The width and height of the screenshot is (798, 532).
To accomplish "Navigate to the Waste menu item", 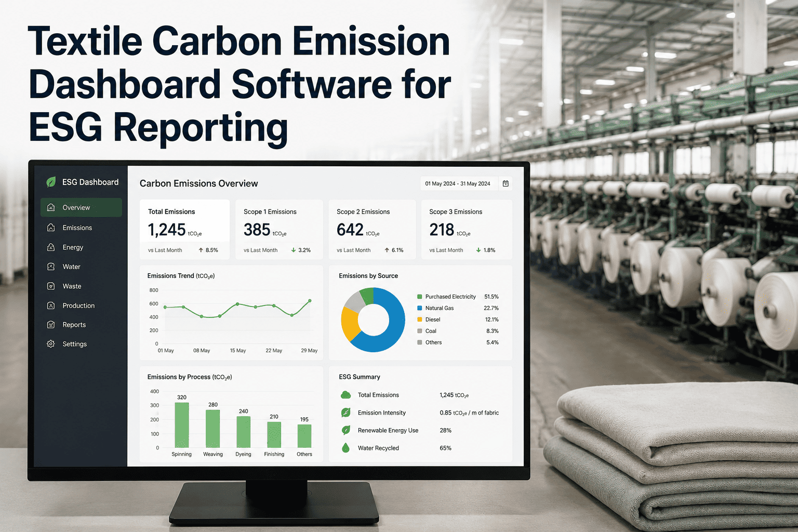I will point(81,286).
